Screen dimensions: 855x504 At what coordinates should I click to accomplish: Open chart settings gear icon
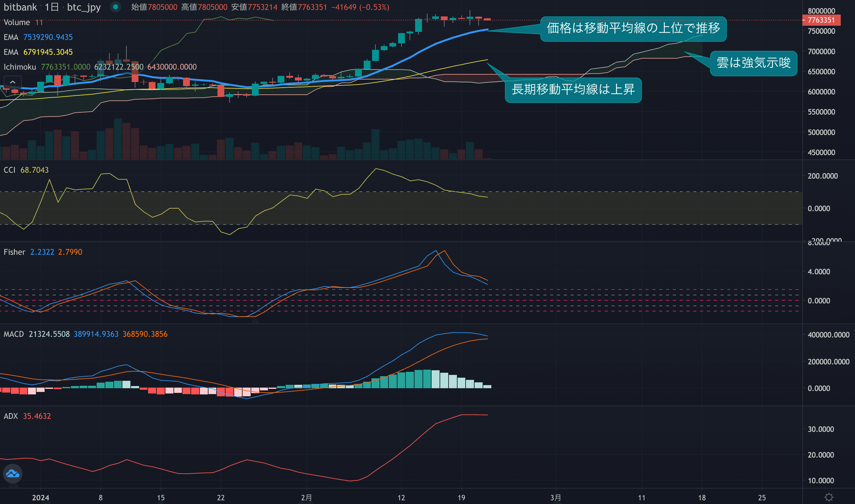coord(829,497)
